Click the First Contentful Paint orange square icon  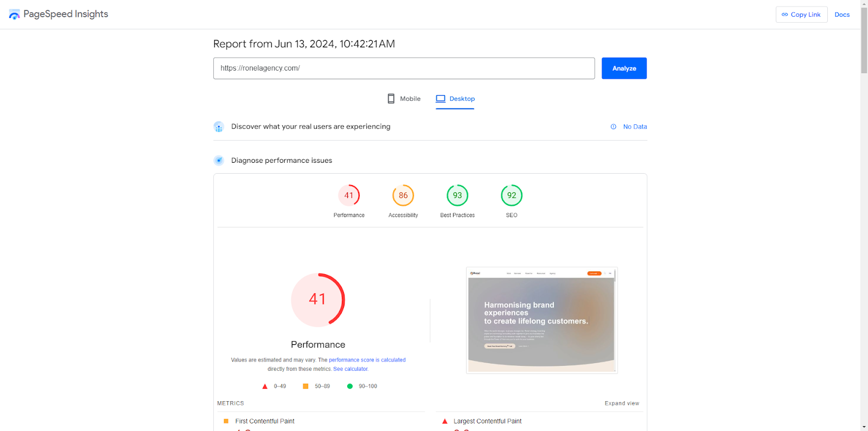coord(226,421)
